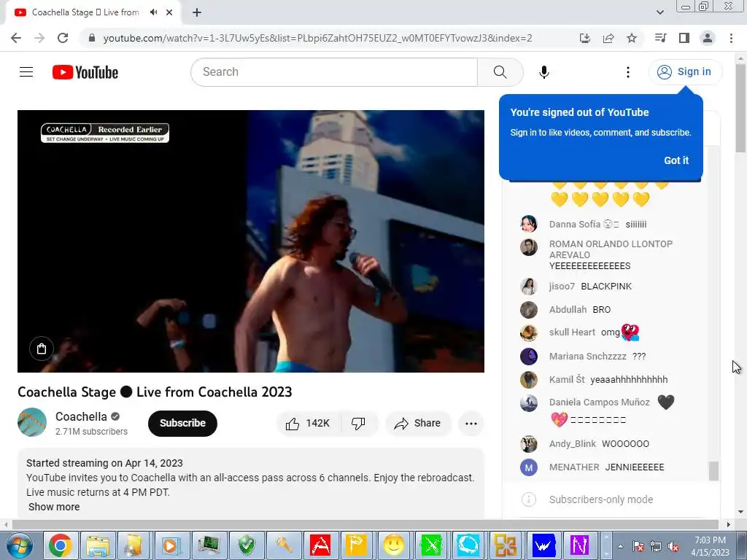Focus the YouTube Search field
Image resolution: width=747 pixels, height=560 pixels.
(x=334, y=72)
